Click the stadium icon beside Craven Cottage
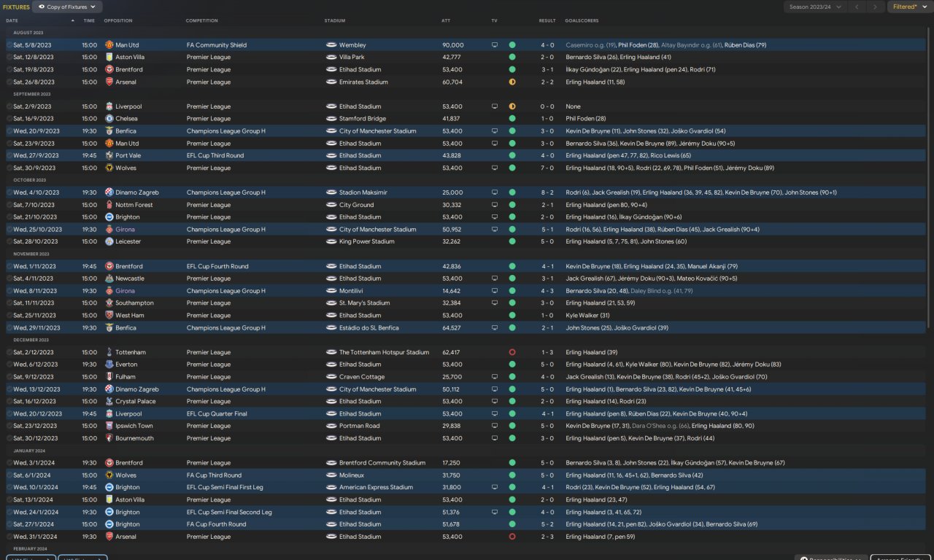Image resolution: width=934 pixels, height=560 pixels. pyautogui.click(x=331, y=377)
